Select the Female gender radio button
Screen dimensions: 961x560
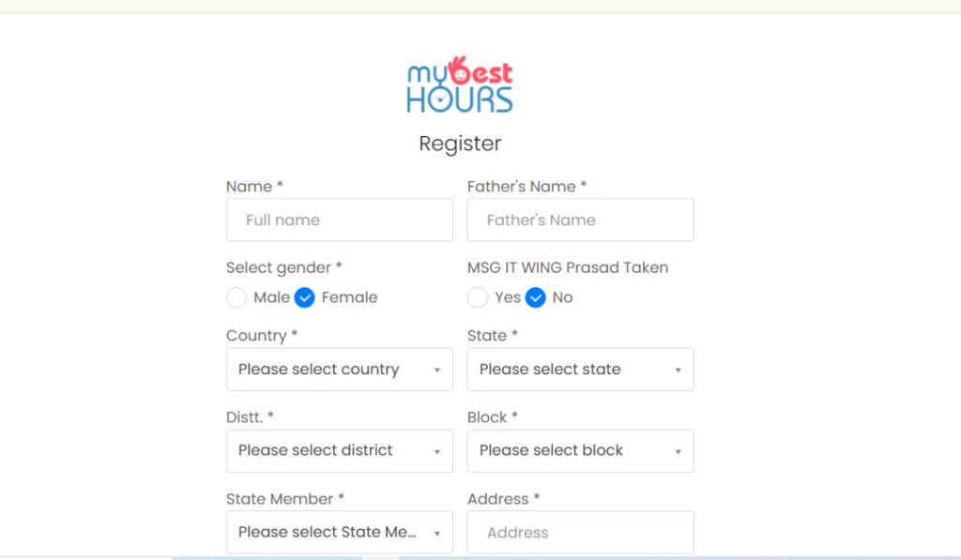click(304, 297)
